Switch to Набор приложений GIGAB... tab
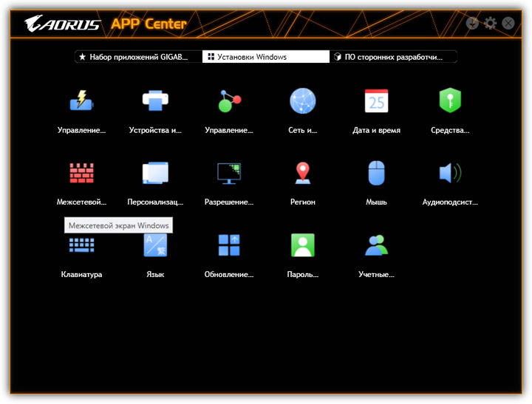This screenshot has width=532, height=404. point(138,57)
